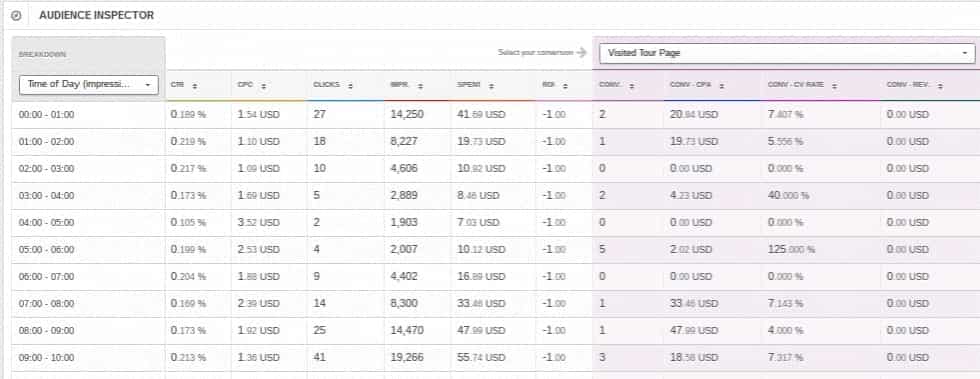980x379 pixels.
Task: Select the 03:00 - 04:00 row label
Action: pos(46,196)
